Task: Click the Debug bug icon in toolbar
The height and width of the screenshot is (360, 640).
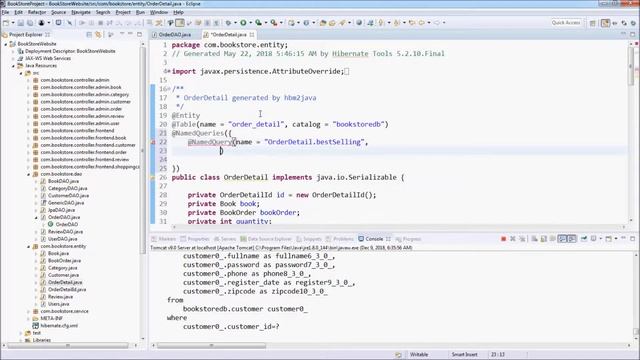Action: click(x=228, y=23)
